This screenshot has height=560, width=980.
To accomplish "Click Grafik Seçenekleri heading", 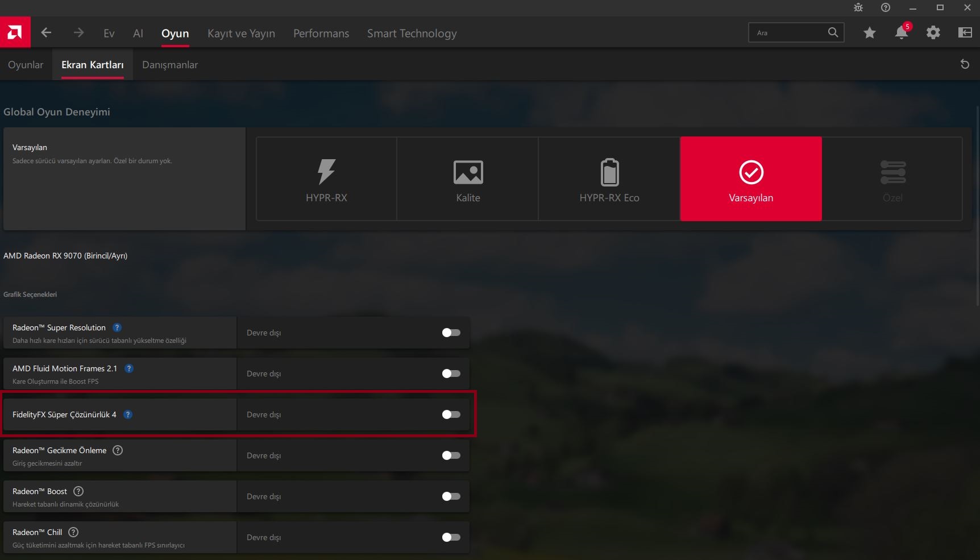I will point(30,294).
